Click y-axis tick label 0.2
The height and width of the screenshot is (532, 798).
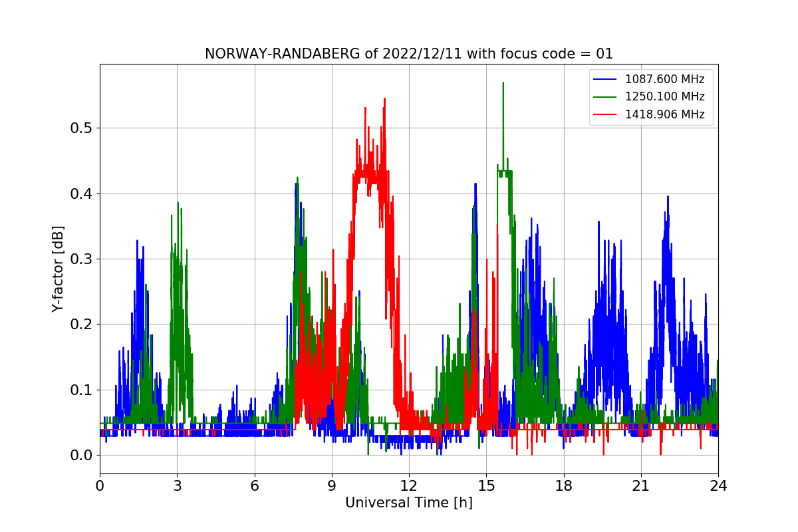pos(80,325)
